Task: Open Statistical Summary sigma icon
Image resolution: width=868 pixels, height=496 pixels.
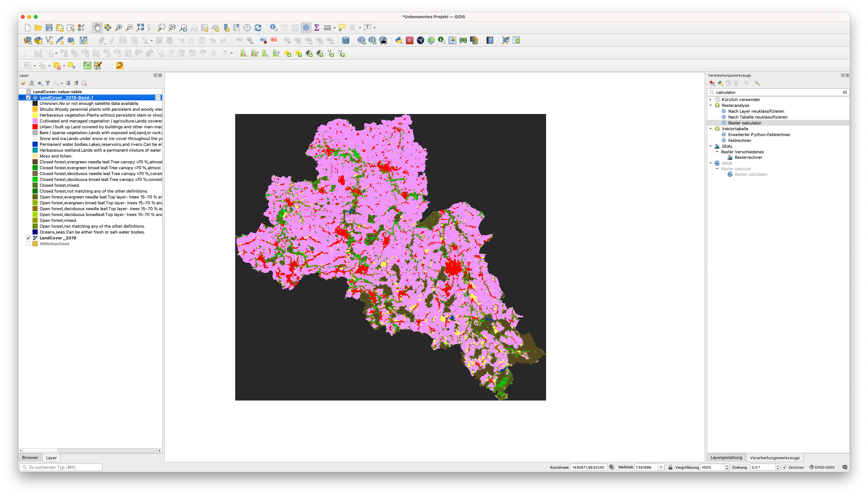Action: (317, 28)
